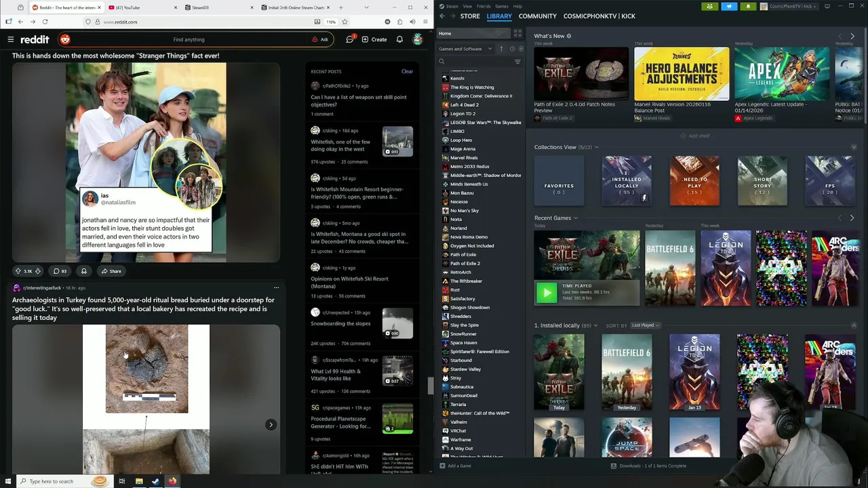Ask Reddit Answers button
The width and height of the screenshot is (868, 488).
[320, 39]
